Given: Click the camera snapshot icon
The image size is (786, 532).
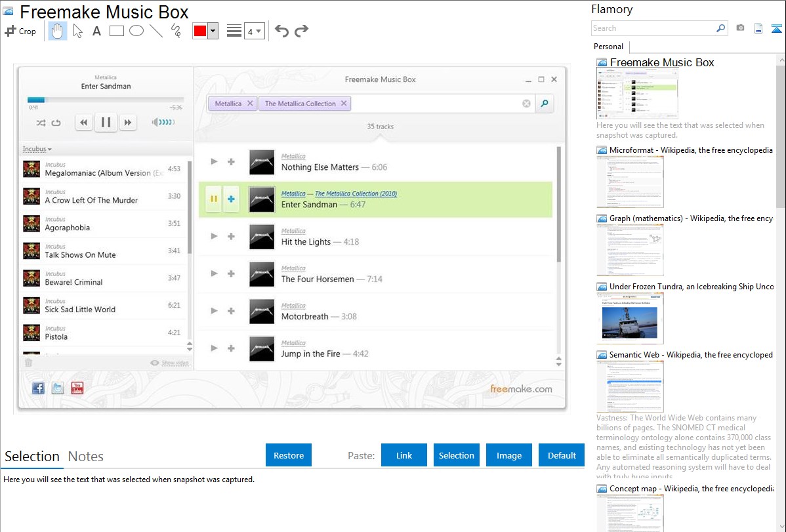Looking at the screenshot, I should click(740, 28).
